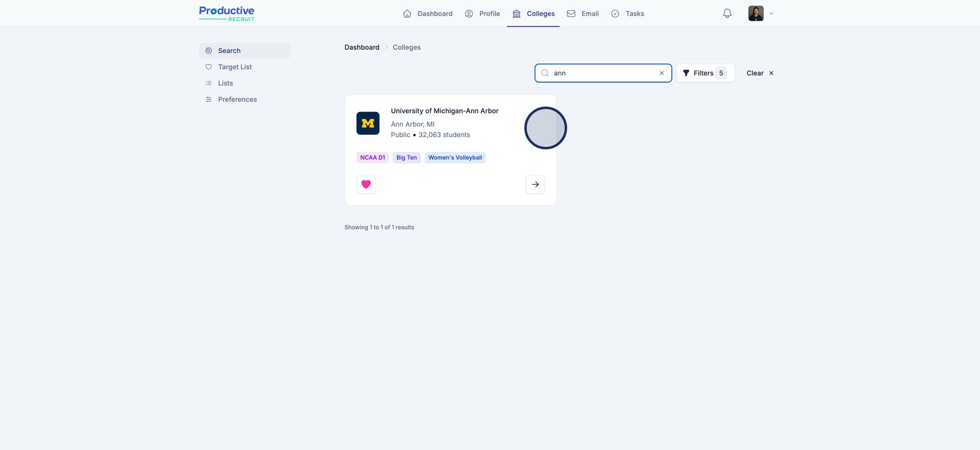
Task: Open the Filters button
Action: pos(706,73)
